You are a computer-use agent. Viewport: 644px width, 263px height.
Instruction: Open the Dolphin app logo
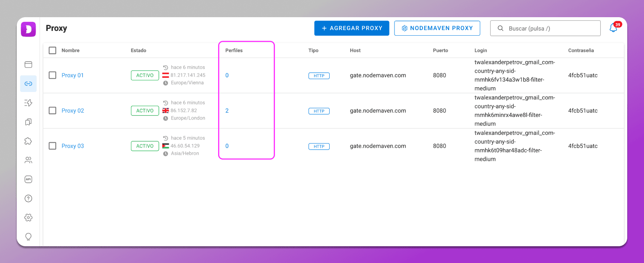(28, 29)
